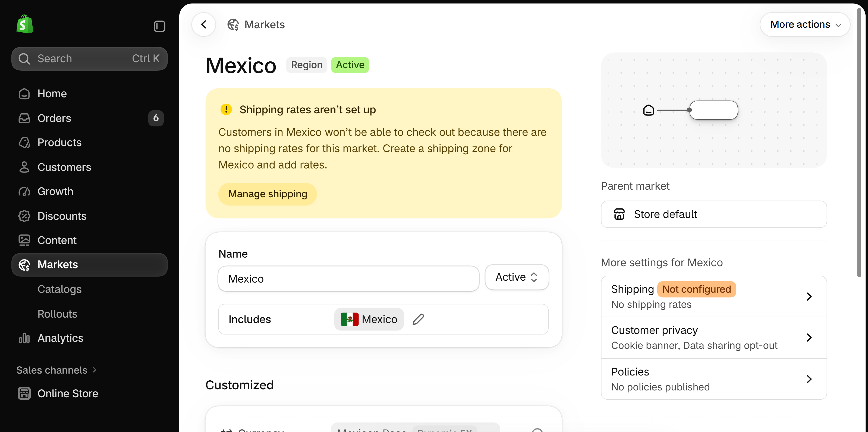Image resolution: width=868 pixels, height=432 pixels.
Task: Open Shipping settings via its chevron
Action: 809,296
